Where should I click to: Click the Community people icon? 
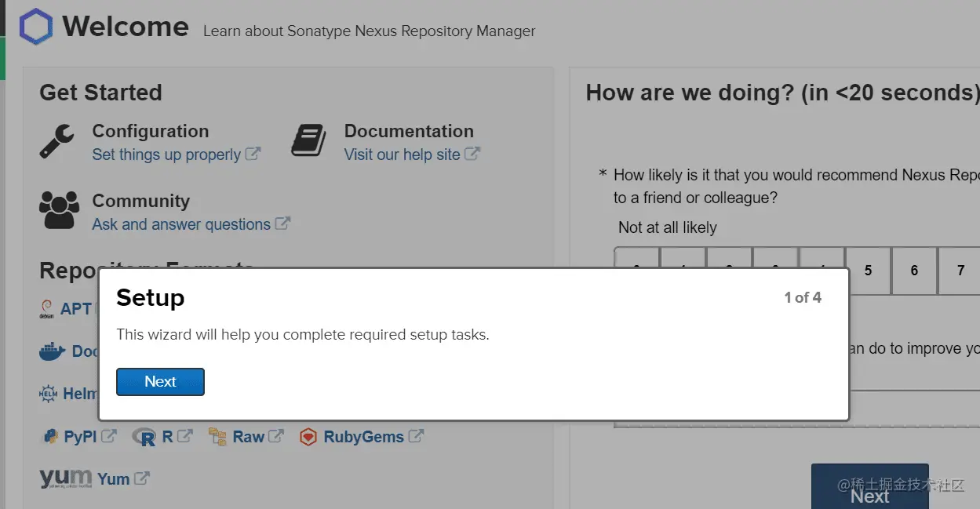point(59,210)
